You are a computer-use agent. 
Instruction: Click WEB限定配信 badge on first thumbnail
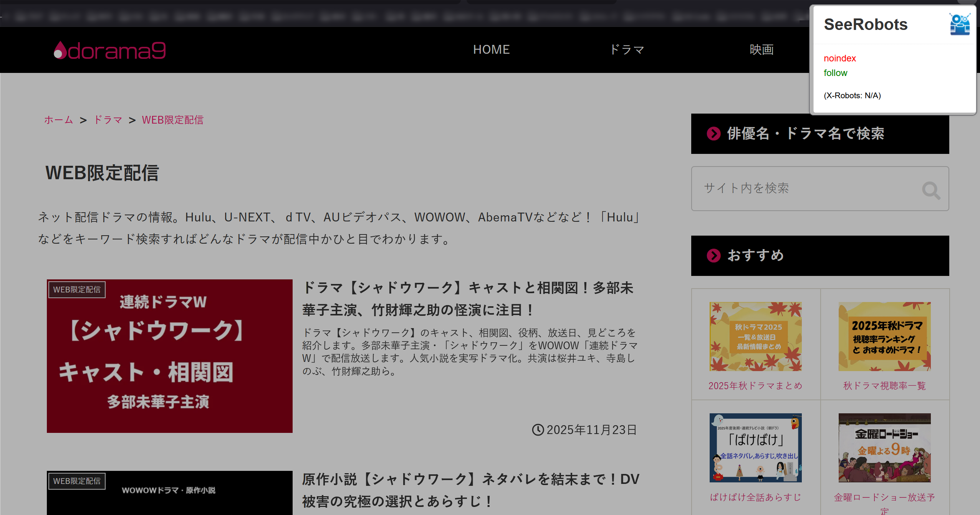(x=77, y=290)
